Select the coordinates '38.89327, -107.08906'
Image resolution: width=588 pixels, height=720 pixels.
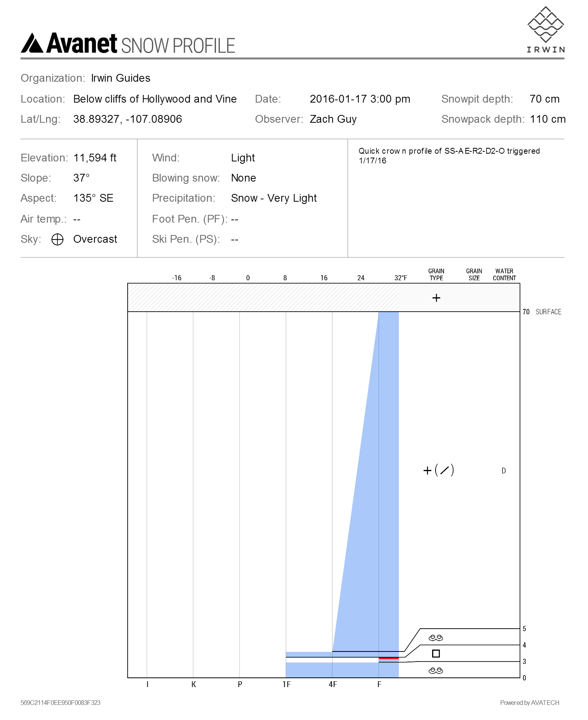click(x=128, y=119)
